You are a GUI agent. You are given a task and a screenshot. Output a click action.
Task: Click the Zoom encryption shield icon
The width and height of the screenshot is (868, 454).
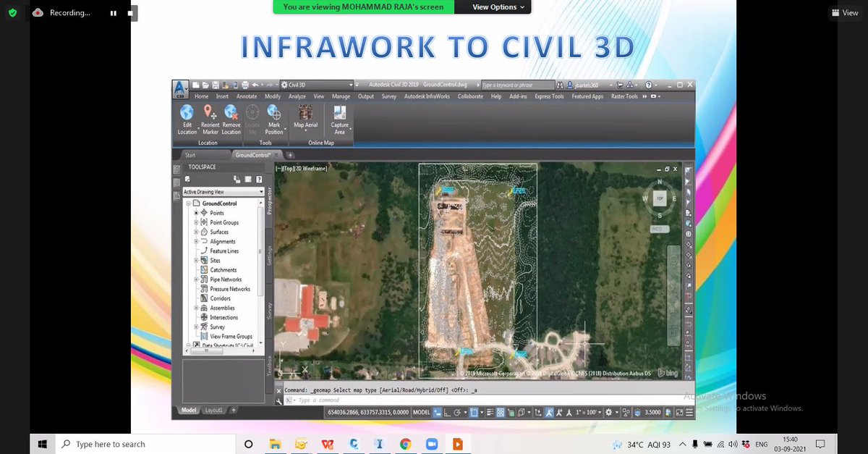tap(12, 13)
